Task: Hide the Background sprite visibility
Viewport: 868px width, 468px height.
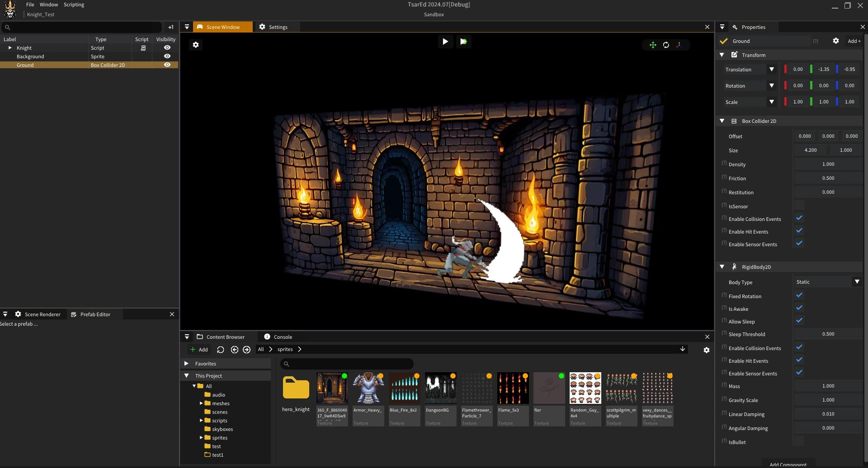Action: (x=167, y=56)
